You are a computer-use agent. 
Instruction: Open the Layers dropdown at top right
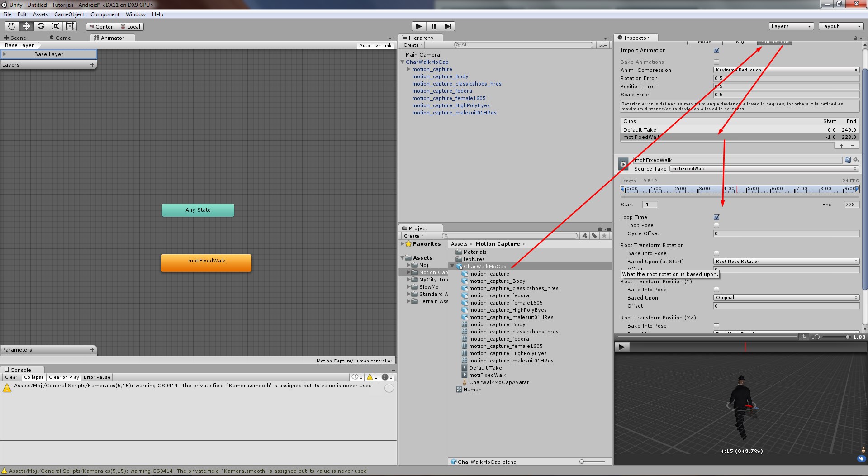[791, 26]
